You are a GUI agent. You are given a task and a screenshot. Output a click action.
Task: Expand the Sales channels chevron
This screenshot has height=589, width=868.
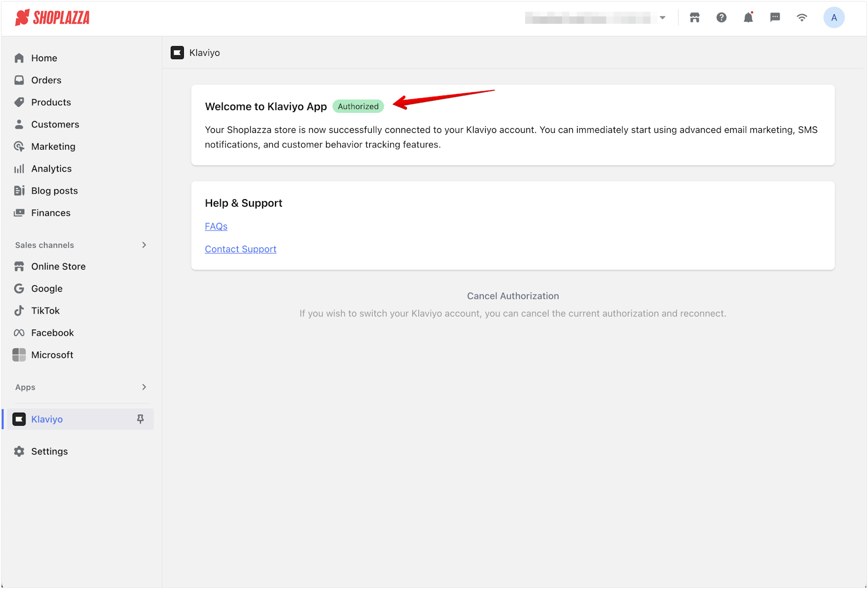click(144, 245)
